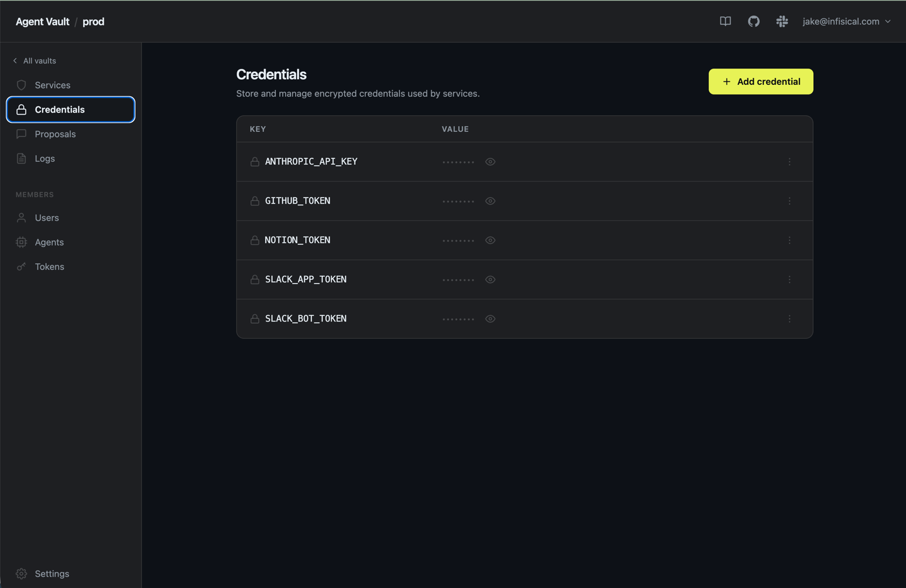Screen dimensions: 906x588
Task: Open the Agents members page
Action: tap(71, 242)
